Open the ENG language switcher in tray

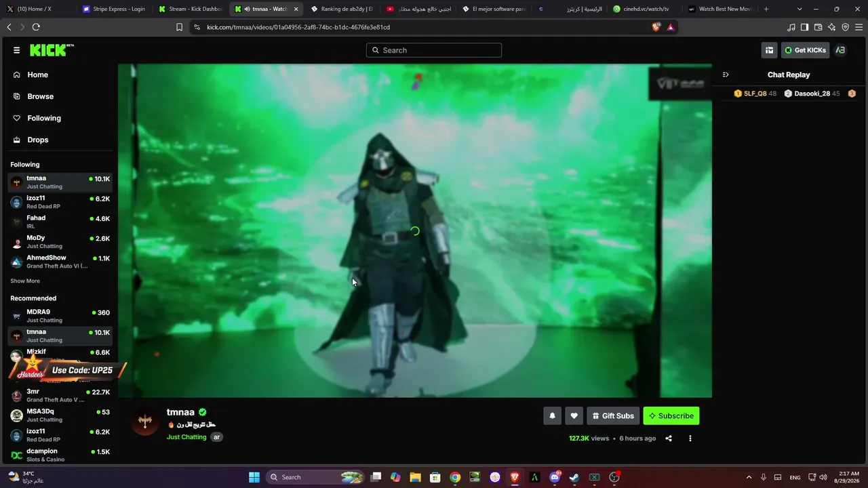[x=795, y=477]
